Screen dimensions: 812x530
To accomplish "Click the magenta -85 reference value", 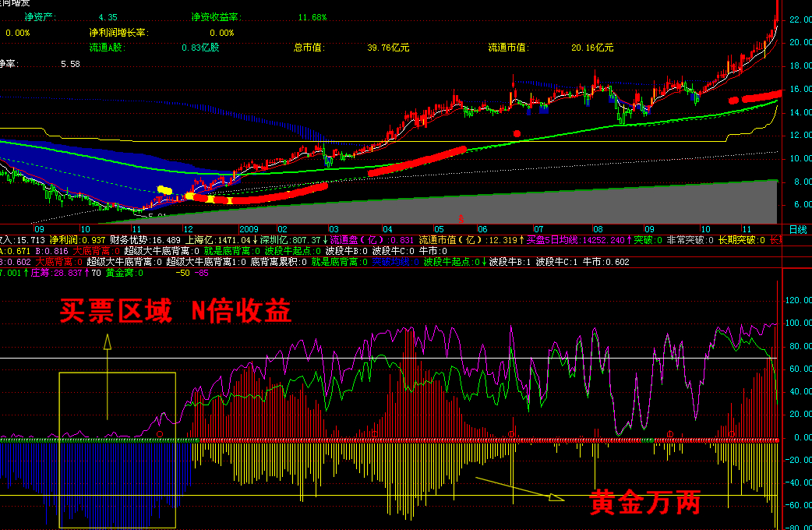I will 202,273.
